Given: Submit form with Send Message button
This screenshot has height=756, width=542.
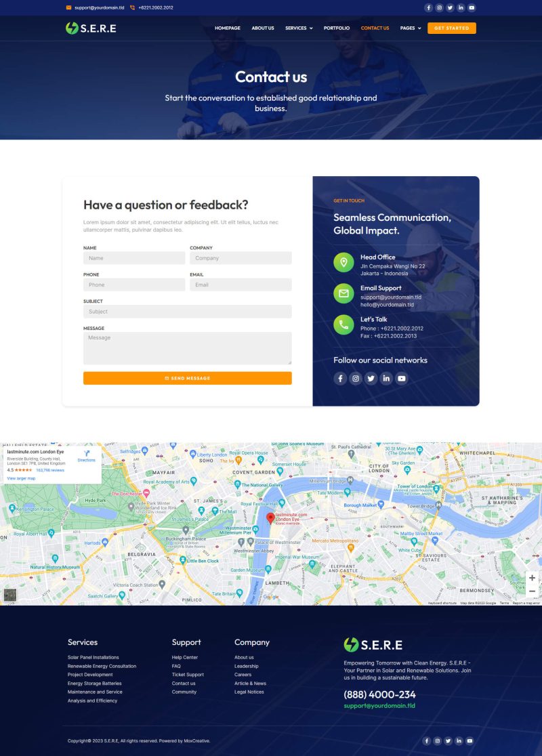Looking at the screenshot, I should pos(188,378).
